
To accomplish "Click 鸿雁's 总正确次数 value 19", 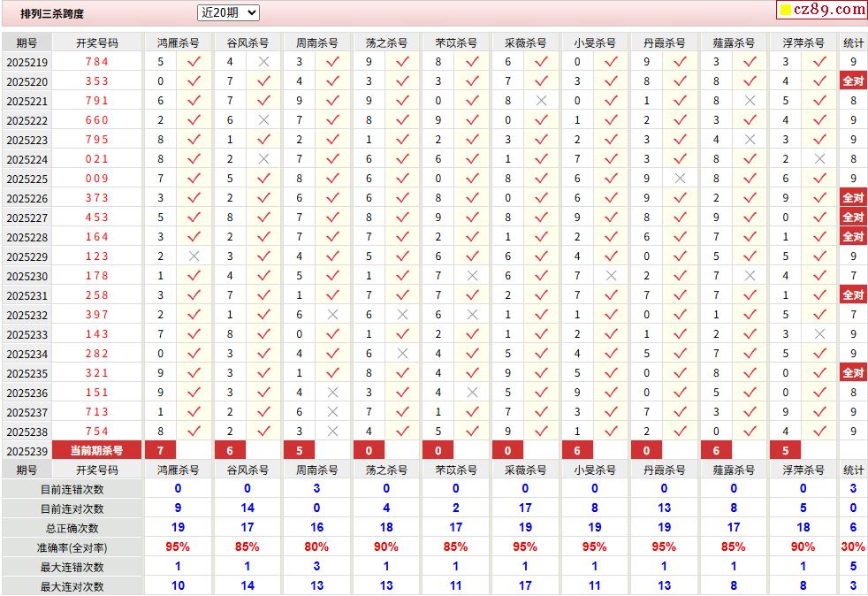I will [178, 527].
